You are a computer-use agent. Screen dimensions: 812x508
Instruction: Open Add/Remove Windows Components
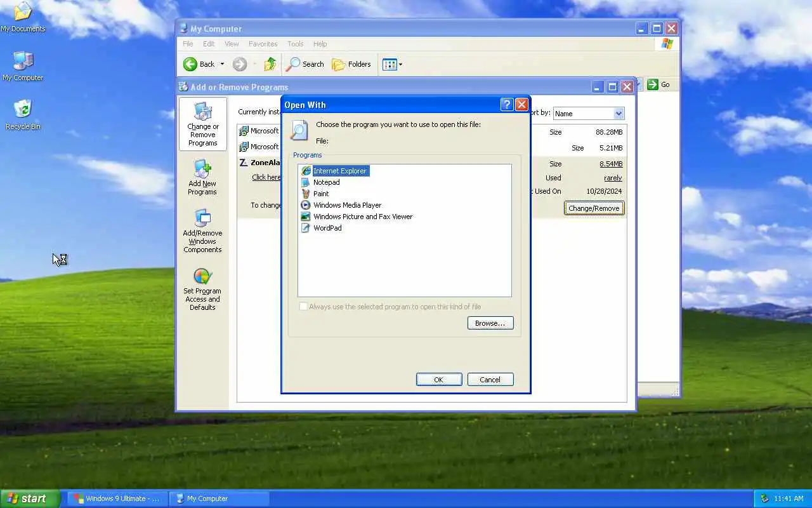pyautogui.click(x=202, y=231)
